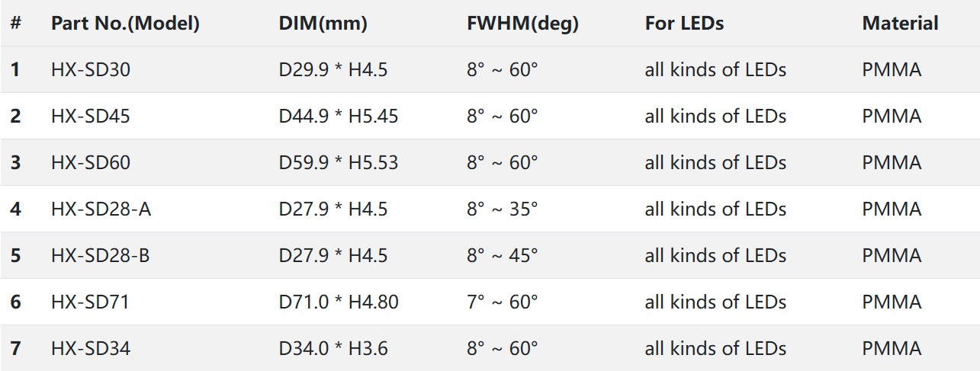Click the 8° ~ 35° FWHM cell
Screen dimensions: 980x371
[x=503, y=209]
